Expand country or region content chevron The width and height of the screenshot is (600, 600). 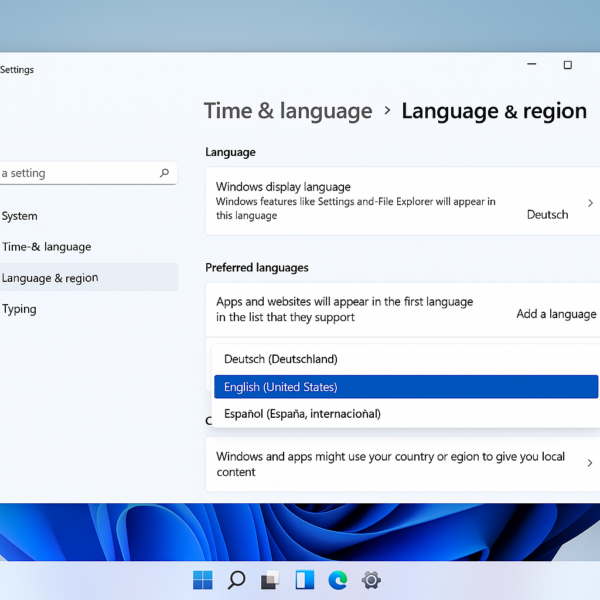tap(590, 463)
